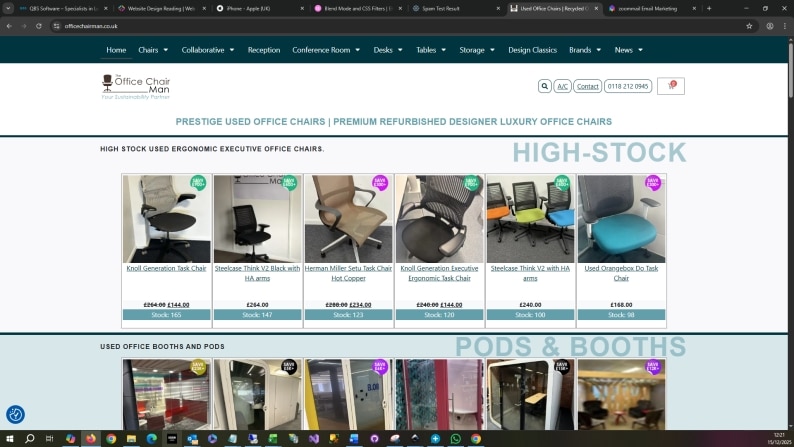The image size is (794, 447).
Task: Click the Office Chair Man logo
Action: tap(137, 86)
